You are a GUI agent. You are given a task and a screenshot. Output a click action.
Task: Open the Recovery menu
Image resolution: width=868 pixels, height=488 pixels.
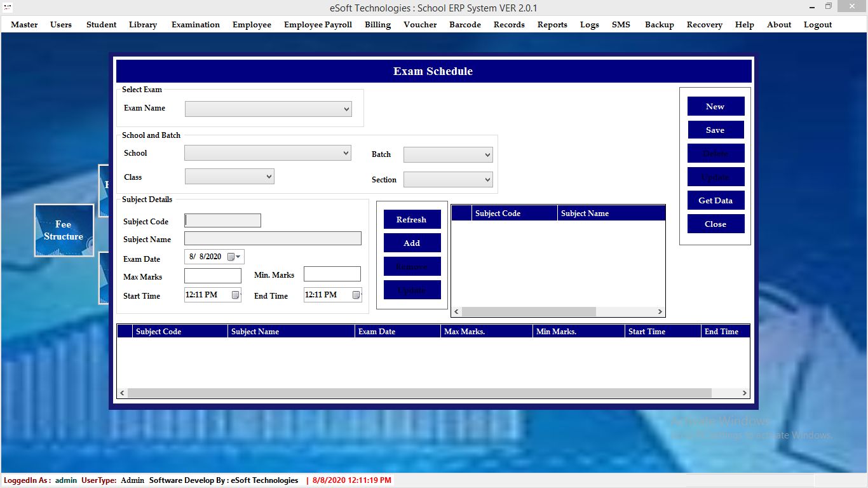click(x=705, y=25)
